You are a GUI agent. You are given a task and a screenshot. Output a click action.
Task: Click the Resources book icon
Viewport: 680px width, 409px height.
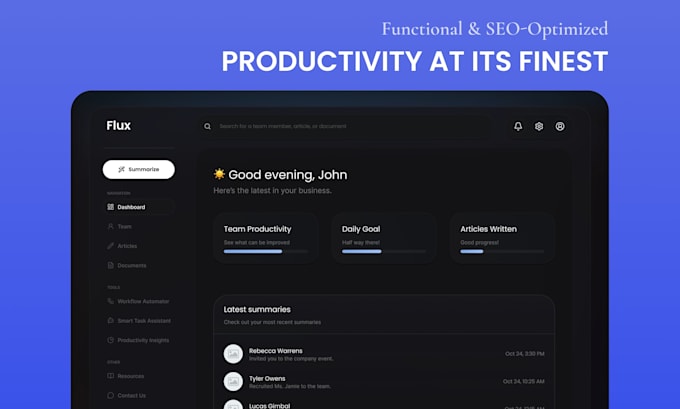(111, 376)
